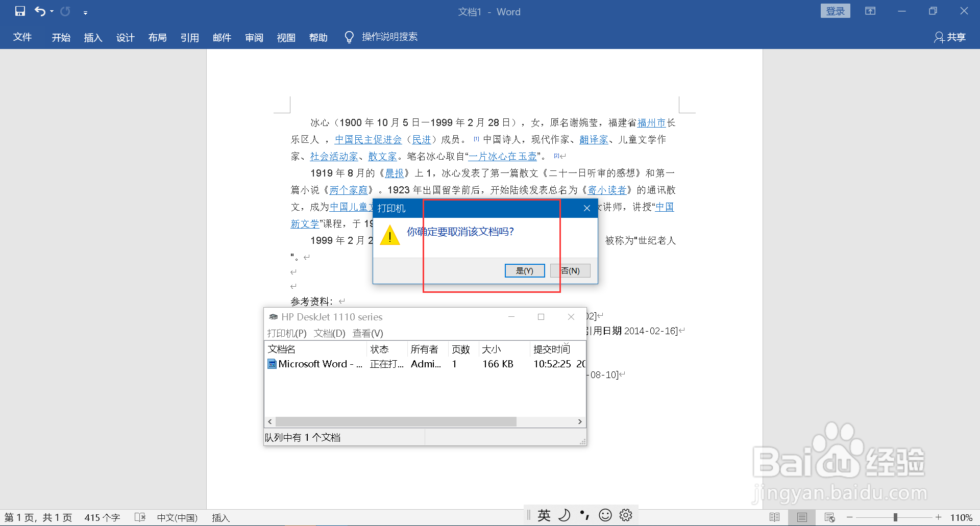
Task: Click the Undo arrow icon
Action: pyautogui.click(x=40, y=11)
